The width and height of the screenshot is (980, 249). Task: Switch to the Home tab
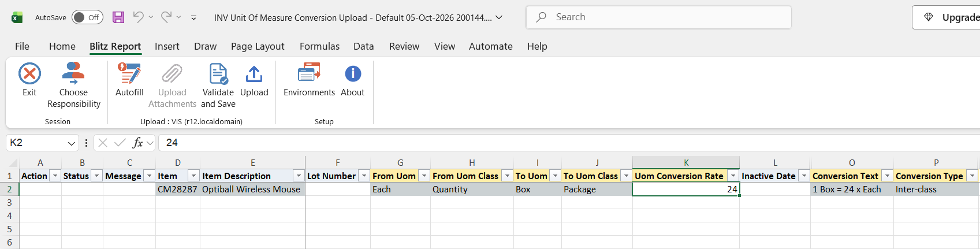(x=62, y=46)
